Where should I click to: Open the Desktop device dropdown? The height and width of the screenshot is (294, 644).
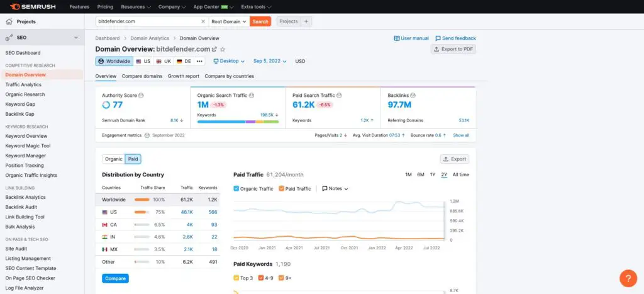[229, 61]
